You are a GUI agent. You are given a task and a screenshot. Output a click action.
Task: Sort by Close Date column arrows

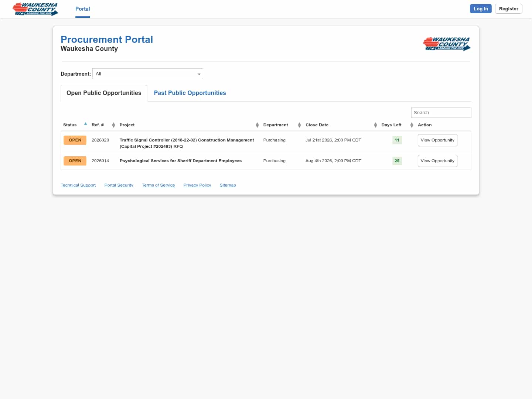coord(375,125)
